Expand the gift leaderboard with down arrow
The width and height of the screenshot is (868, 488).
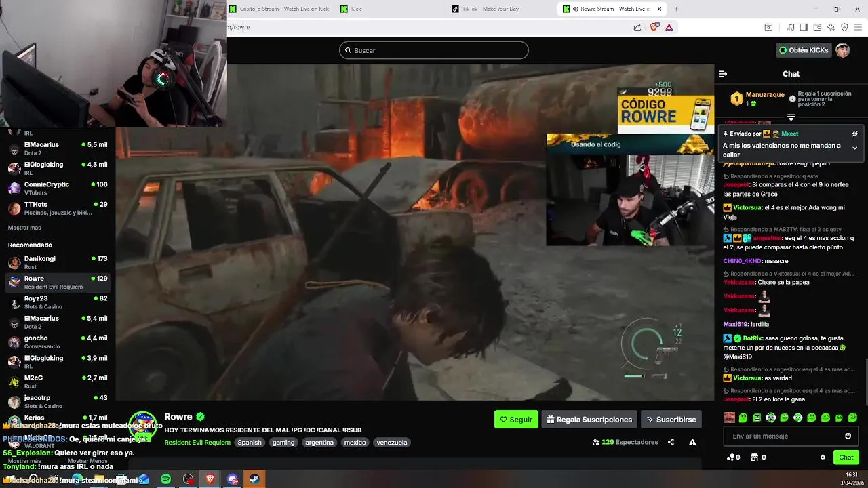point(791,117)
